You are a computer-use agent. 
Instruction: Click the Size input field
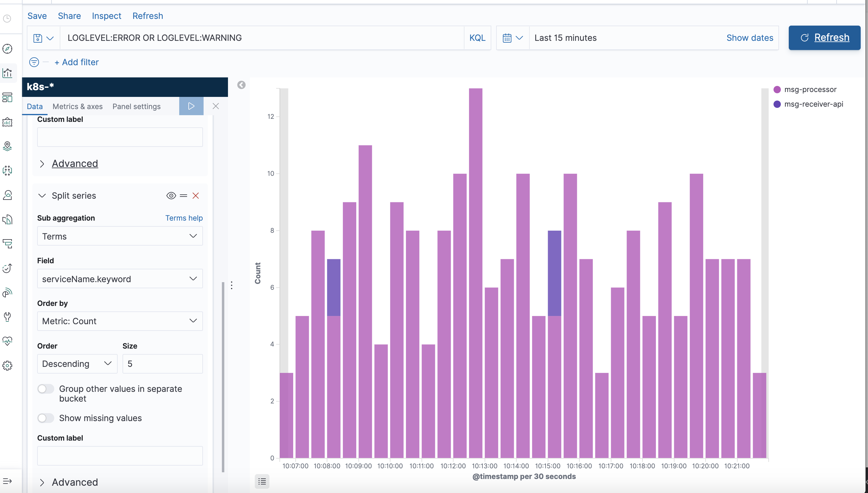pos(162,364)
